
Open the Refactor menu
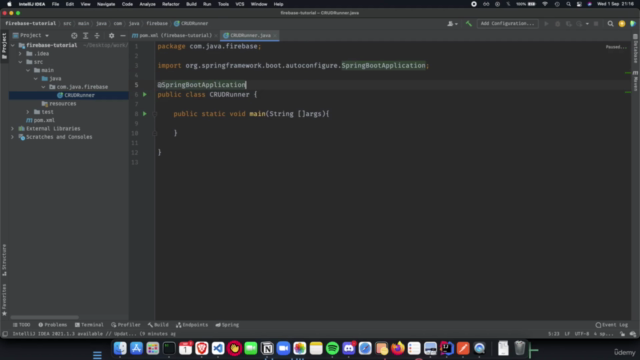[171, 4]
